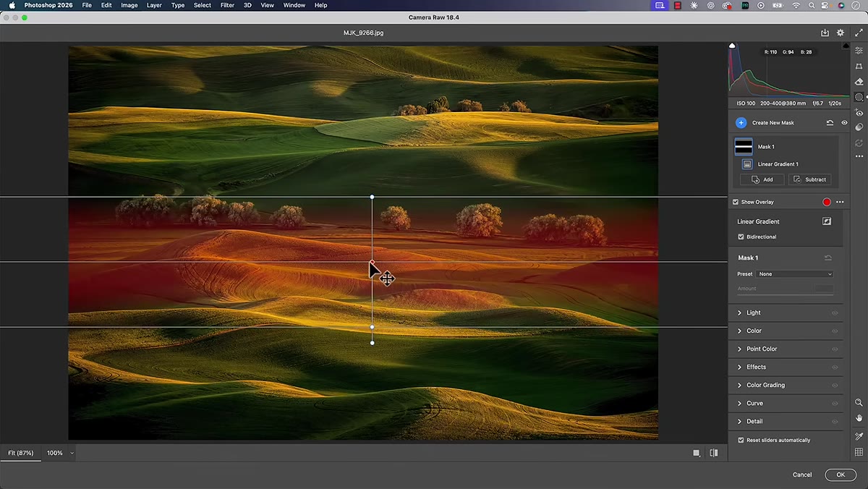The height and width of the screenshot is (489, 868).
Task: Toggle all masks visibility eye icon
Action: point(844,123)
